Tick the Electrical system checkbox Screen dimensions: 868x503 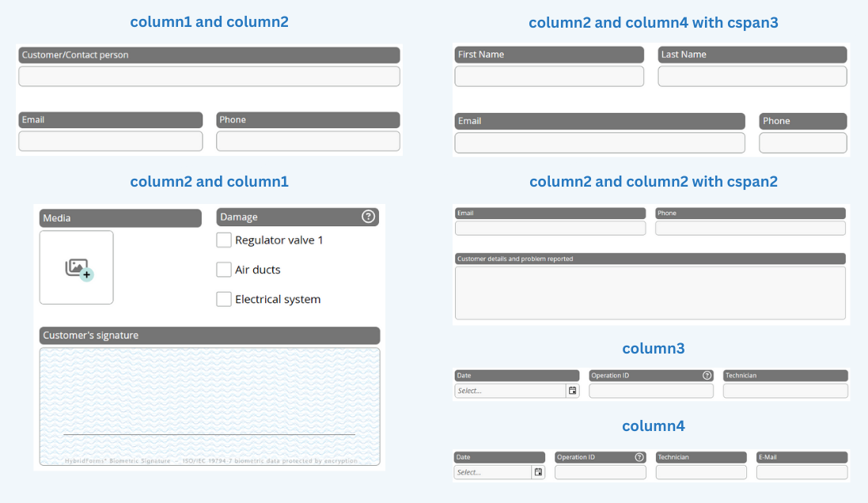pos(224,299)
